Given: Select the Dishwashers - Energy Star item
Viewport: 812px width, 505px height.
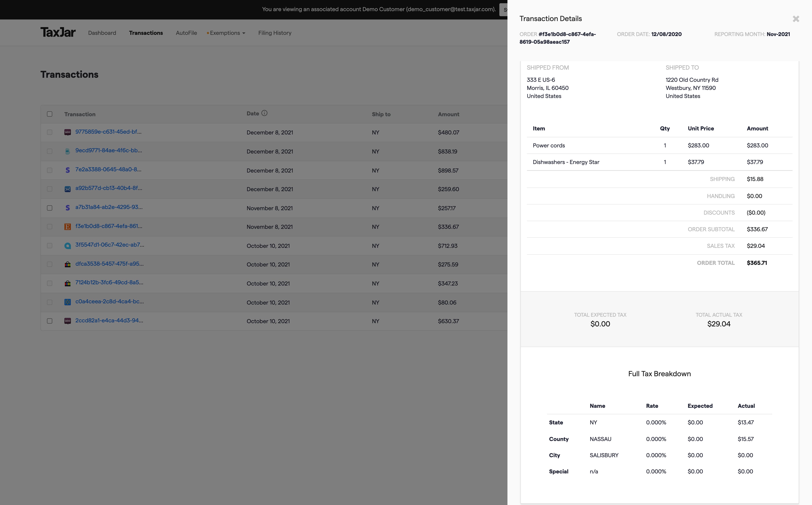Looking at the screenshot, I should pyautogui.click(x=659, y=162).
